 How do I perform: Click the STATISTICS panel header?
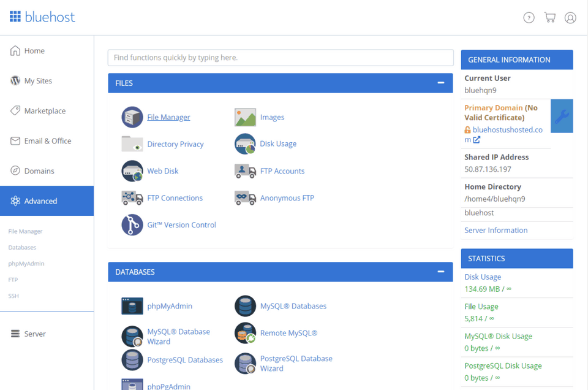[x=517, y=258]
